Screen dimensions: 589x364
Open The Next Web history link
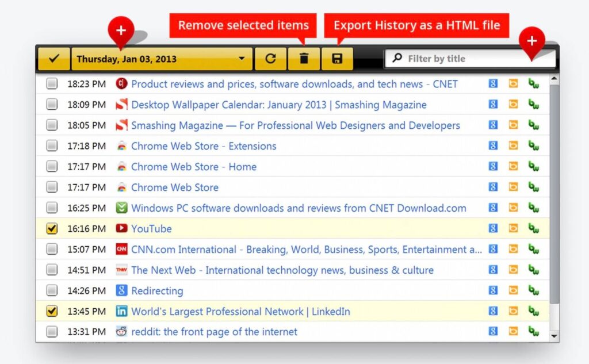point(282,270)
